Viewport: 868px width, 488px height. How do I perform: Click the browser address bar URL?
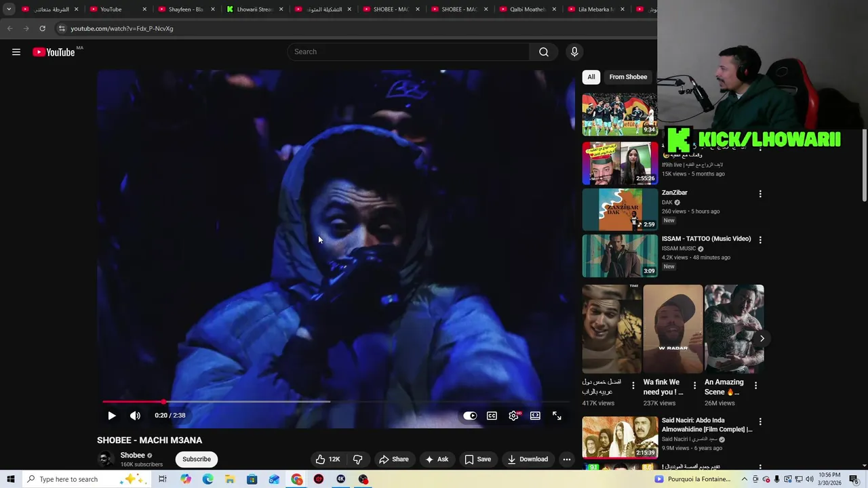point(122,28)
